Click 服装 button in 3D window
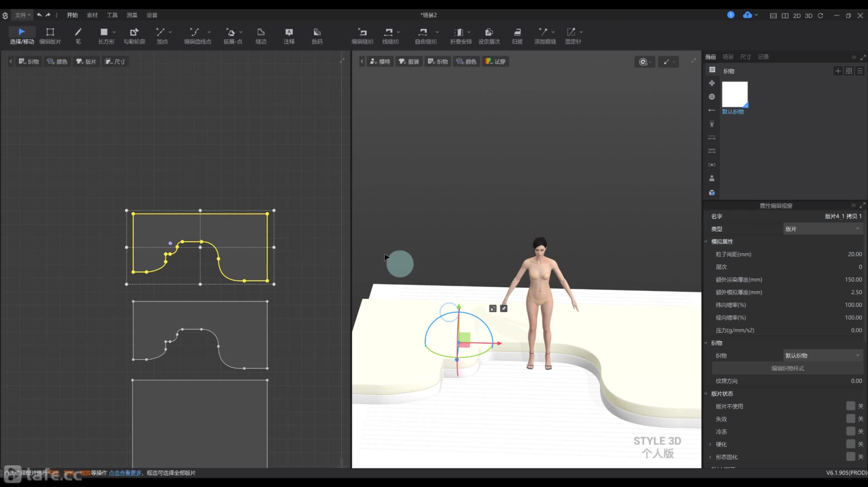 [x=409, y=61]
